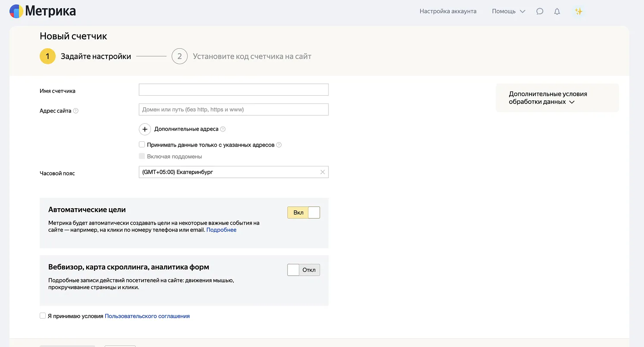Open the Часовой пояс dropdown
The width and height of the screenshot is (644, 347).
(234, 172)
